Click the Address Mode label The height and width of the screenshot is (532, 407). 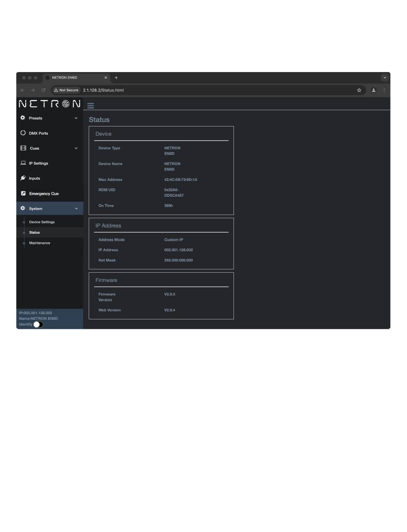coord(111,240)
